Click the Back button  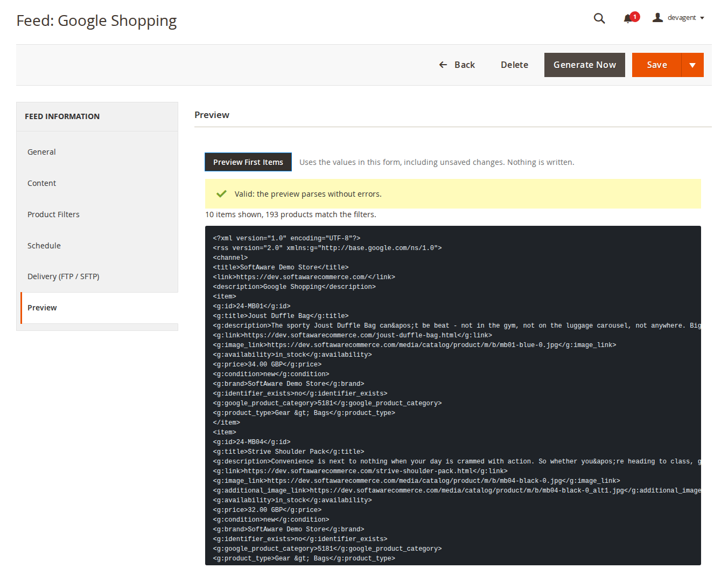tap(457, 65)
